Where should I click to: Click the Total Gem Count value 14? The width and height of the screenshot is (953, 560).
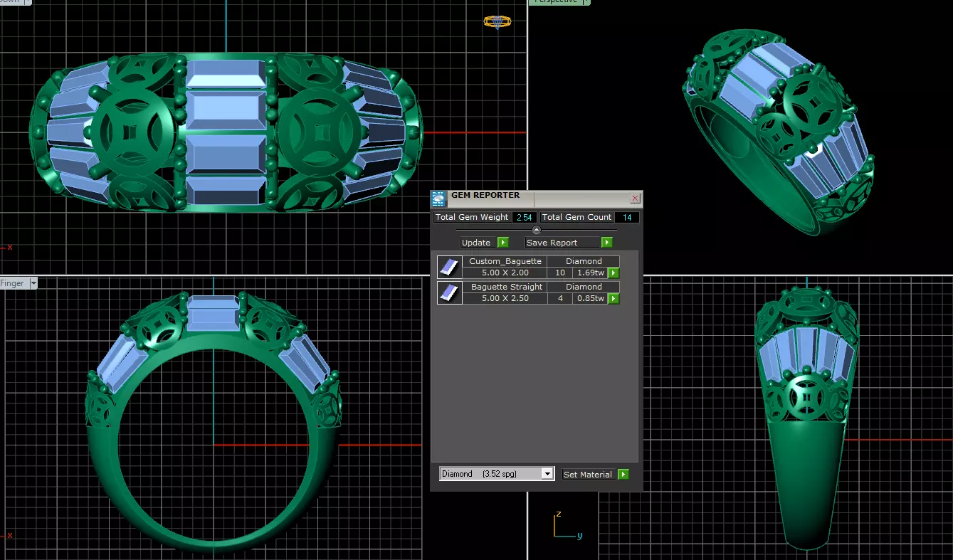pos(627,217)
